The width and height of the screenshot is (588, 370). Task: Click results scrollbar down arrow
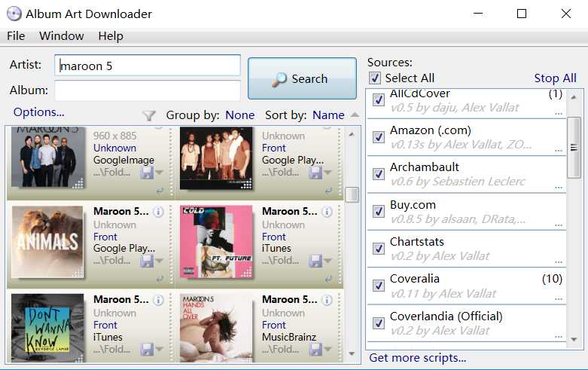(352, 353)
